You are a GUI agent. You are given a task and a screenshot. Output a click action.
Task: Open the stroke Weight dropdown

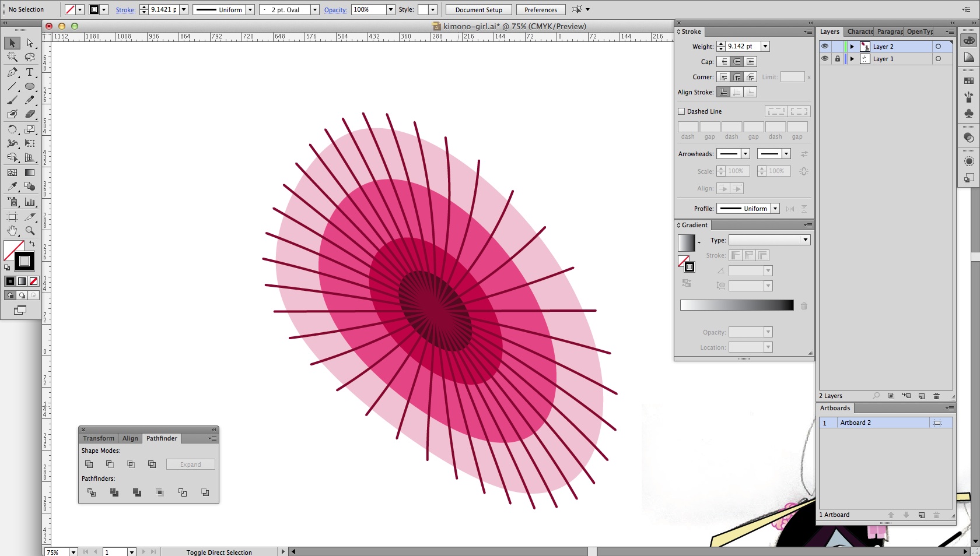click(x=765, y=46)
